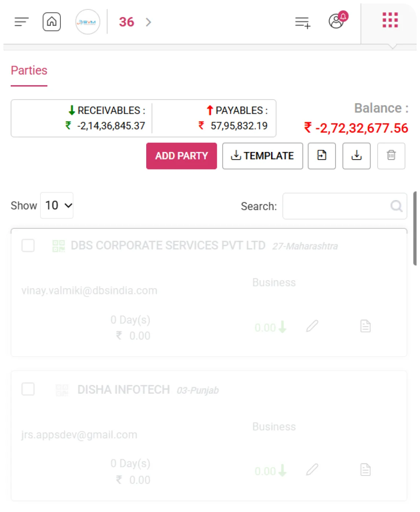420x512 pixels.
Task: Open user profile with notification bell
Action: tap(338, 20)
